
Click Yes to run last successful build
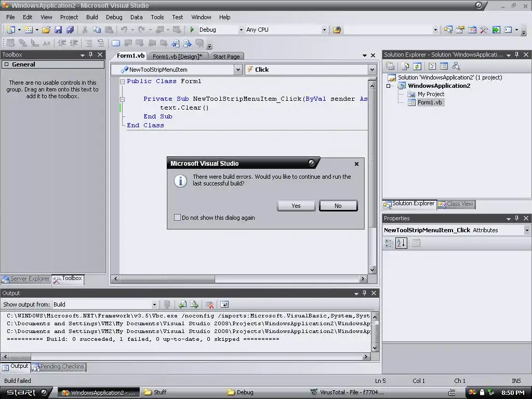[296, 206]
